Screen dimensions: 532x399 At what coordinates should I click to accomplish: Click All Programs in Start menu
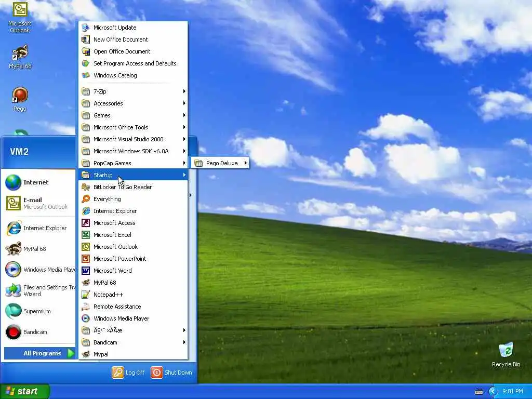coord(39,353)
